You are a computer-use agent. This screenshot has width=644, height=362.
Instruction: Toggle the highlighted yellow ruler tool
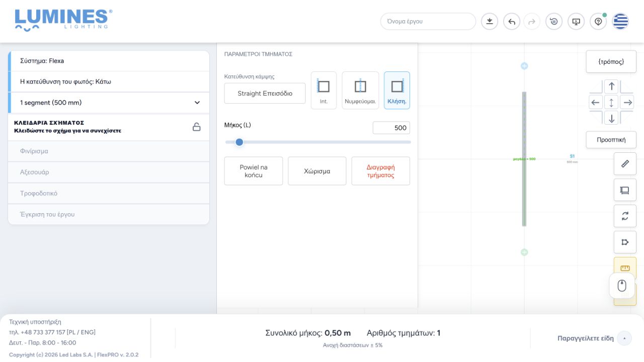pyautogui.click(x=625, y=267)
